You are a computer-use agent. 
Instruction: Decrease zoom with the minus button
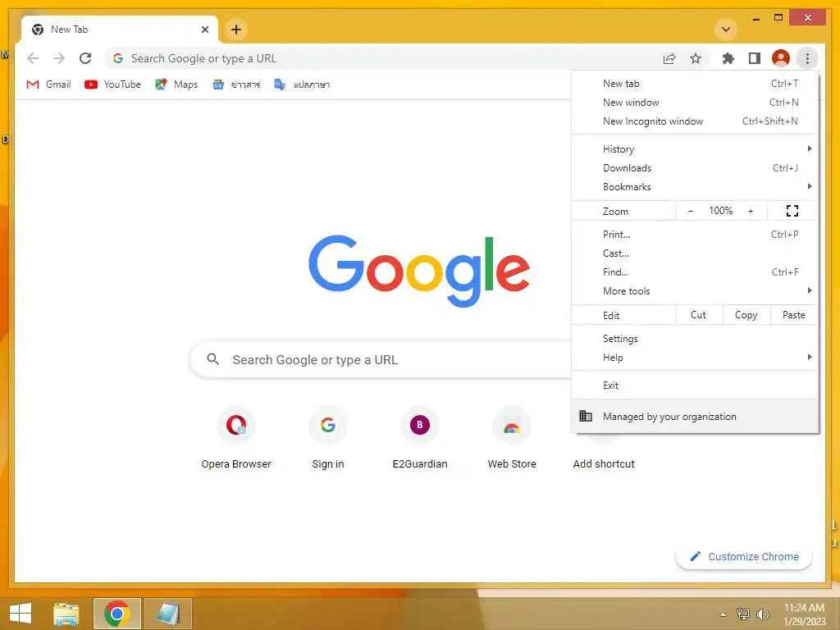(x=691, y=211)
